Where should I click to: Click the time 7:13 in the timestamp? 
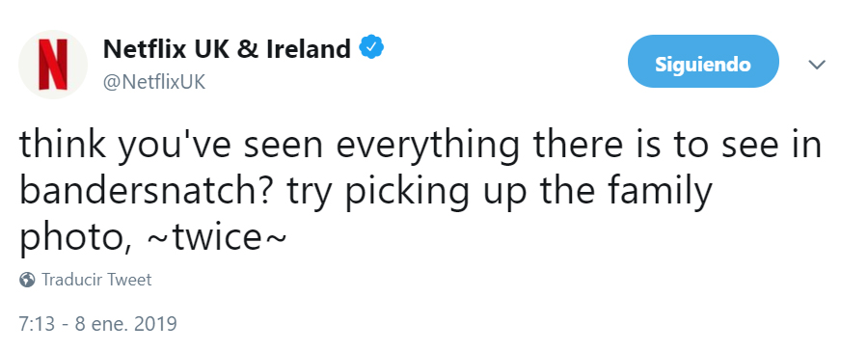tap(37, 323)
